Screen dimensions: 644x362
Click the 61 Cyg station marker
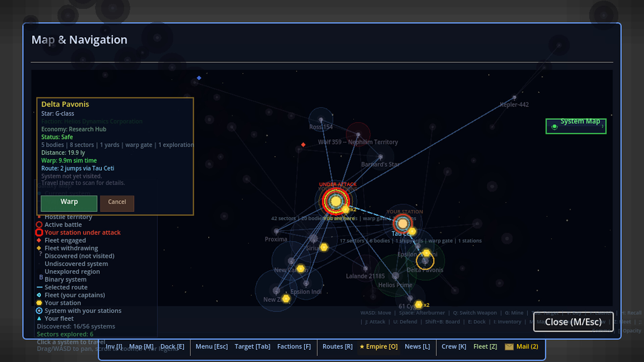pyautogui.click(x=419, y=305)
